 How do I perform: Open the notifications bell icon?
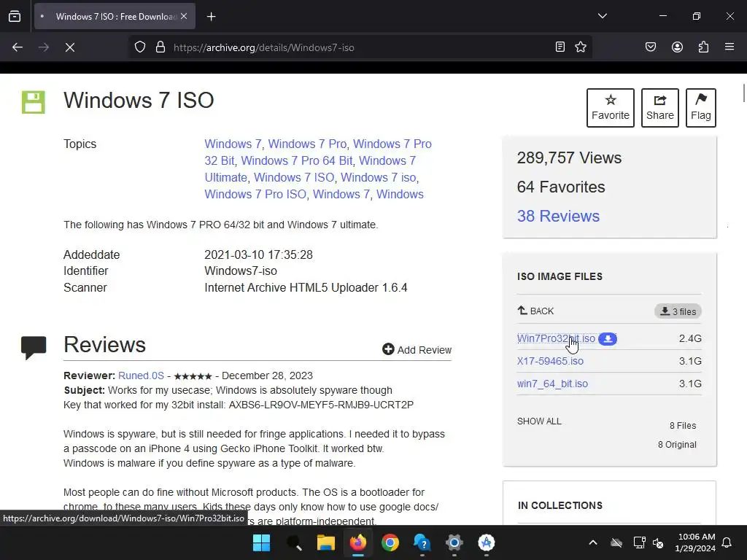pos(727,542)
